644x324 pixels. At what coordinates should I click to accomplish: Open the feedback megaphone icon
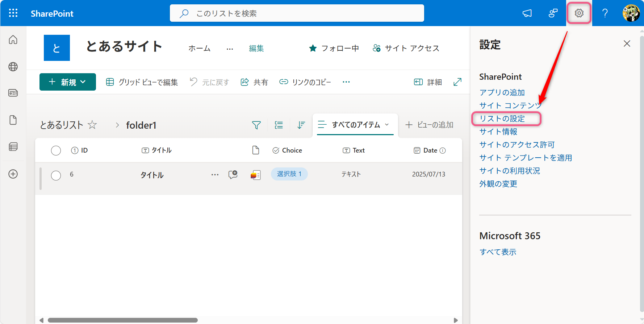point(527,13)
